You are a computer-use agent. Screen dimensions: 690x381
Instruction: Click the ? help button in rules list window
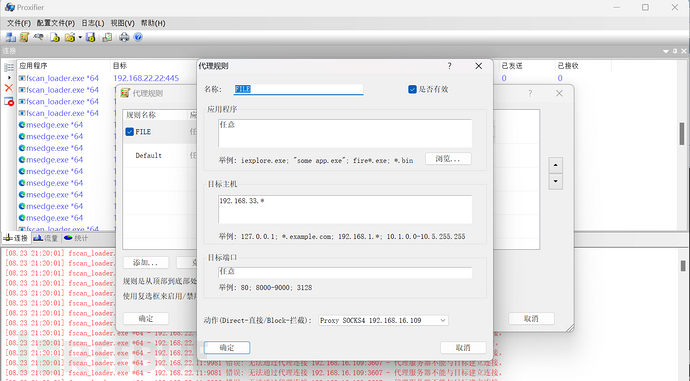530,93
